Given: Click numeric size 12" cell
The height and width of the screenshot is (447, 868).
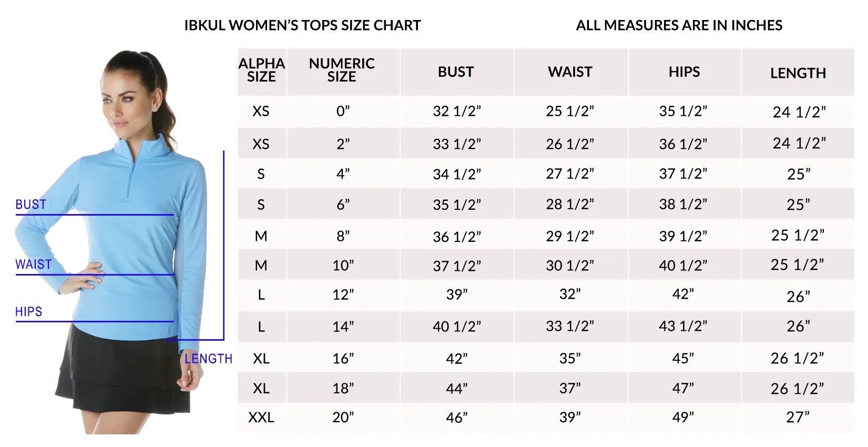Looking at the screenshot, I should point(343,294).
